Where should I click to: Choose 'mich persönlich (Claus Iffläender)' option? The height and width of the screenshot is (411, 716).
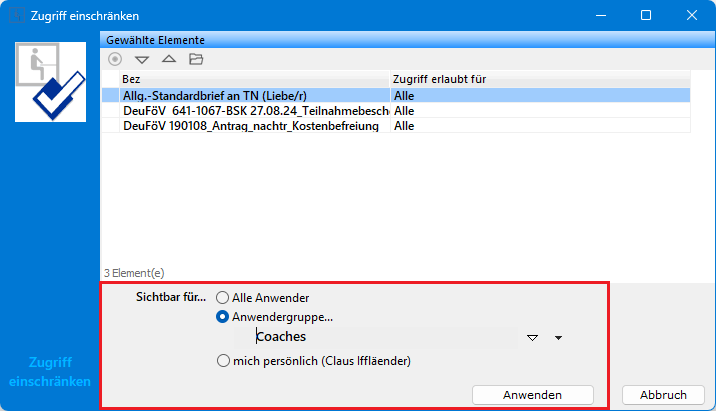(x=223, y=361)
